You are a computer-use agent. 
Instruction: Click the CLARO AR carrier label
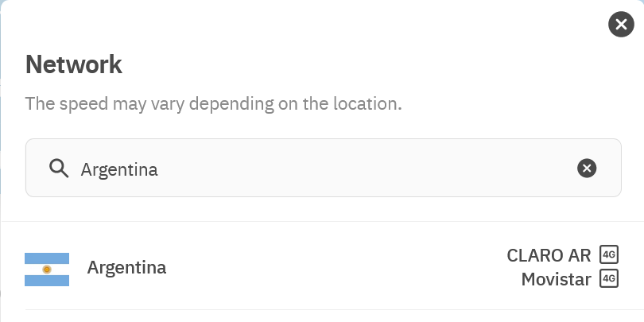(549, 255)
